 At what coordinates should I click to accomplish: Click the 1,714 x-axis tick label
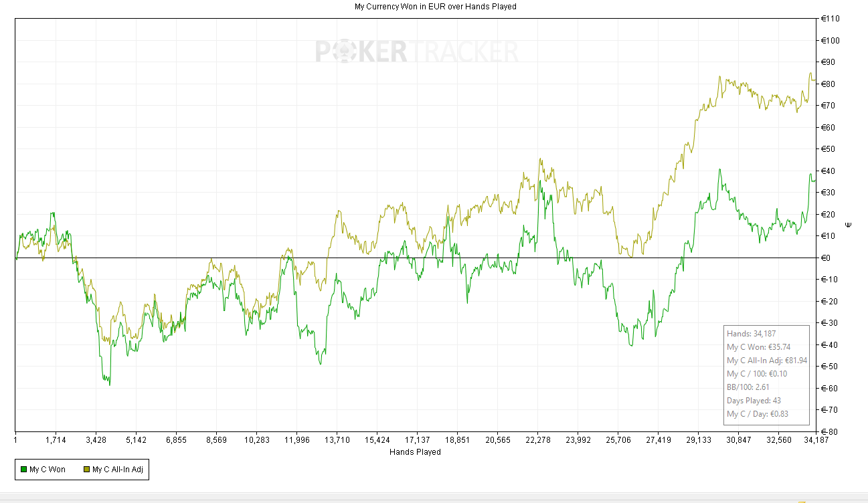56,440
